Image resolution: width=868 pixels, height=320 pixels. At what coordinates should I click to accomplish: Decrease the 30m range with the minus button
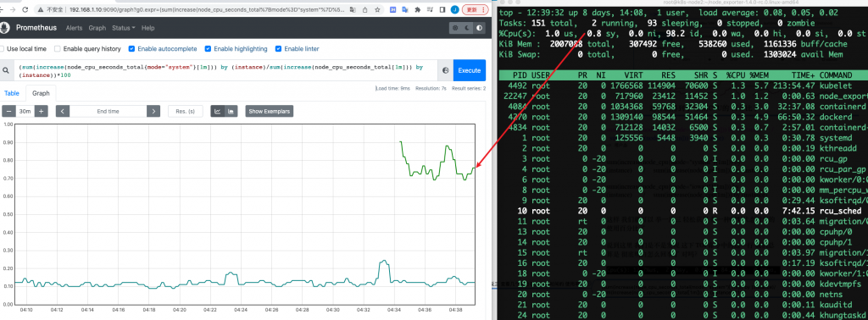[8, 111]
